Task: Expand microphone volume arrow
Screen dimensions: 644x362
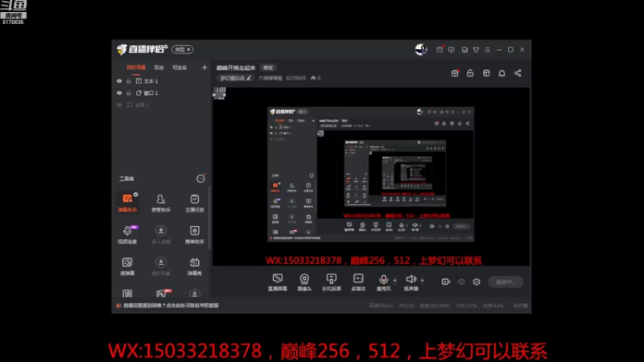Action: coord(394,281)
